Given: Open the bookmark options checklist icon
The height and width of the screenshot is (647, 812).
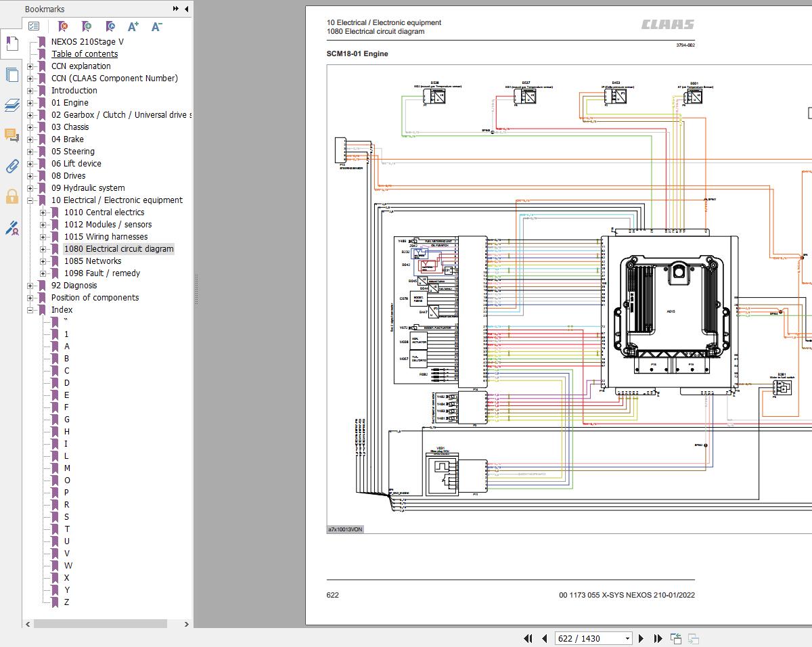Looking at the screenshot, I should [x=34, y=26].
